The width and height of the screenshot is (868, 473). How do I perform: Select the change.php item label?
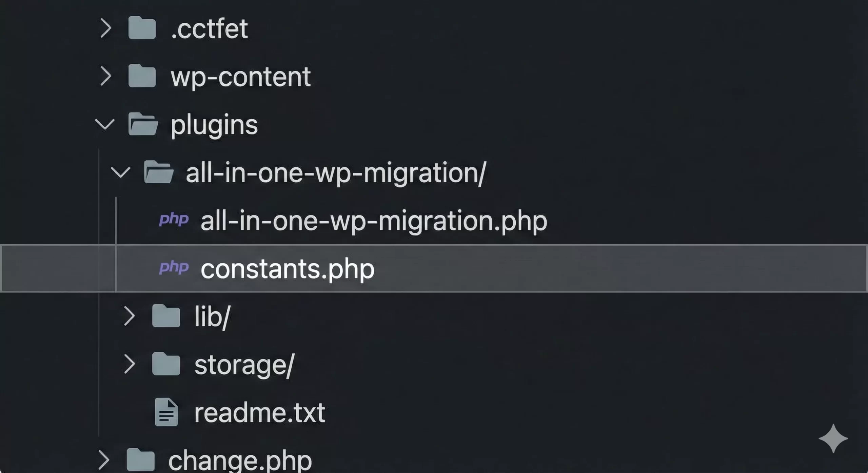point(240,461)
